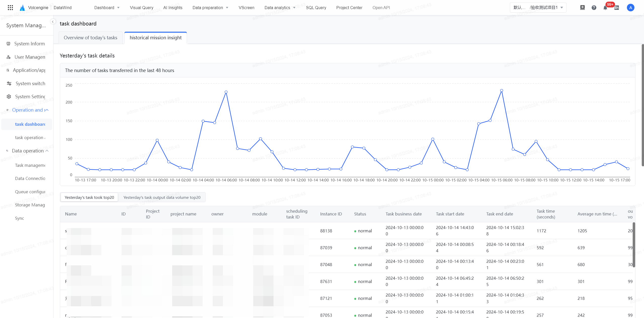This screenshot has height=318, width=644.
Task: Switch language with the En icon
Action: 617,8
